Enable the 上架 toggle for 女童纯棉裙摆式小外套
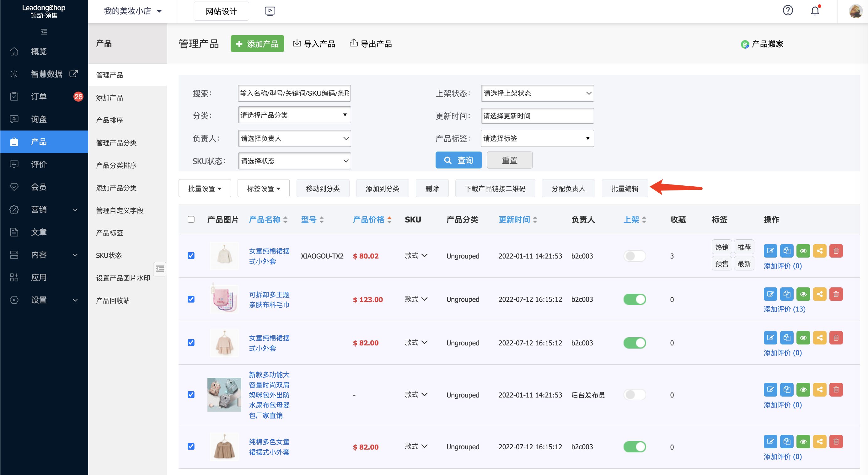The width and height of the screenshot is (868, 475). (x=635, y=256)
